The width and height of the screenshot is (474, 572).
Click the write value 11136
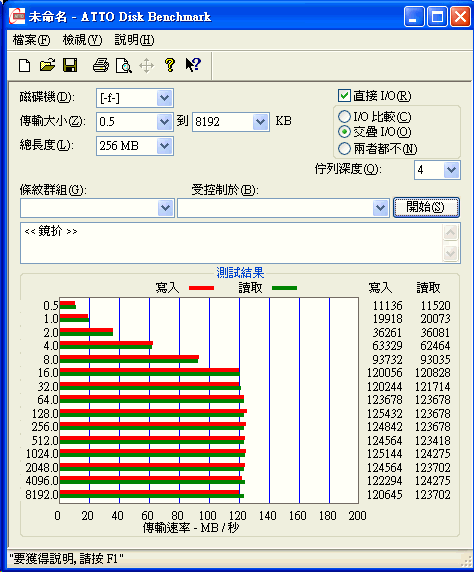(x=388, y=305)
